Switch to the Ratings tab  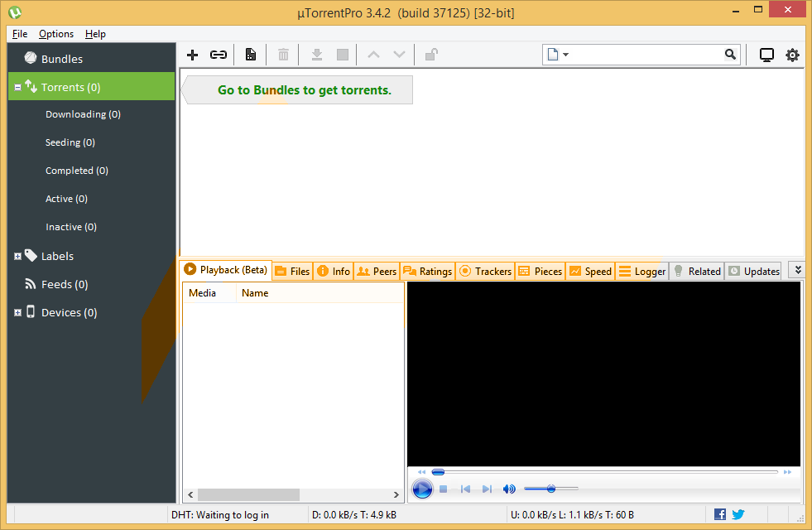tap(428, 271)
